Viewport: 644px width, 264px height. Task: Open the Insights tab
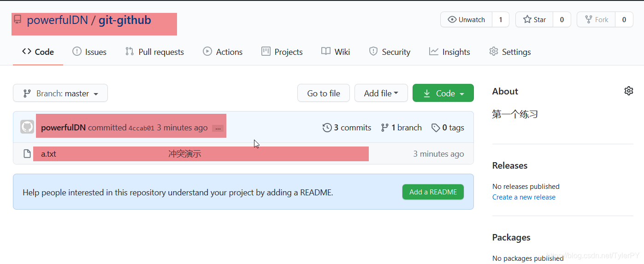tap(449, 52)
